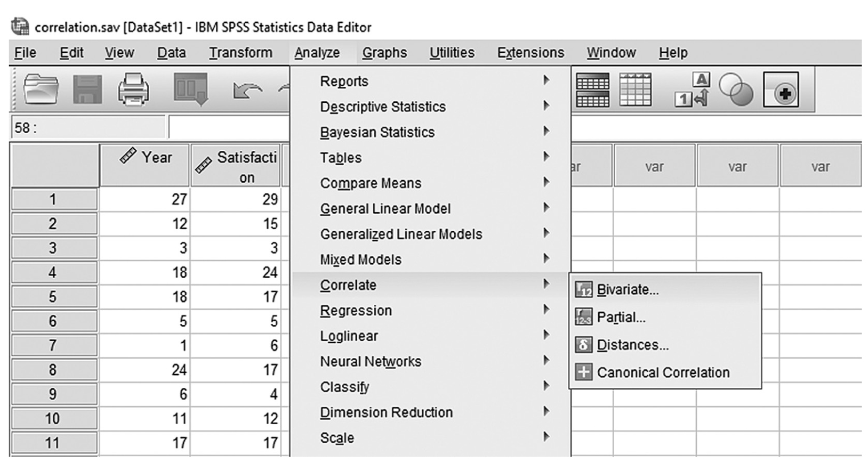Click the Print toolbar icon

point(133,89)
